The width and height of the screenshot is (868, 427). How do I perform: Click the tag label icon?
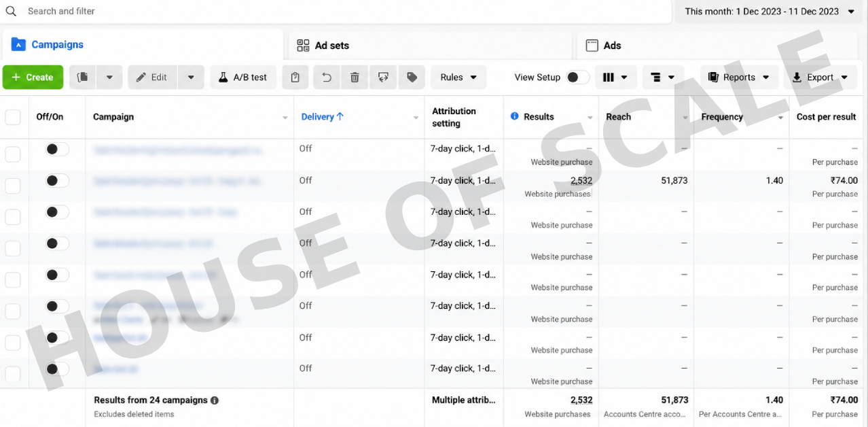pyautogui.click(x=412, y=78)
